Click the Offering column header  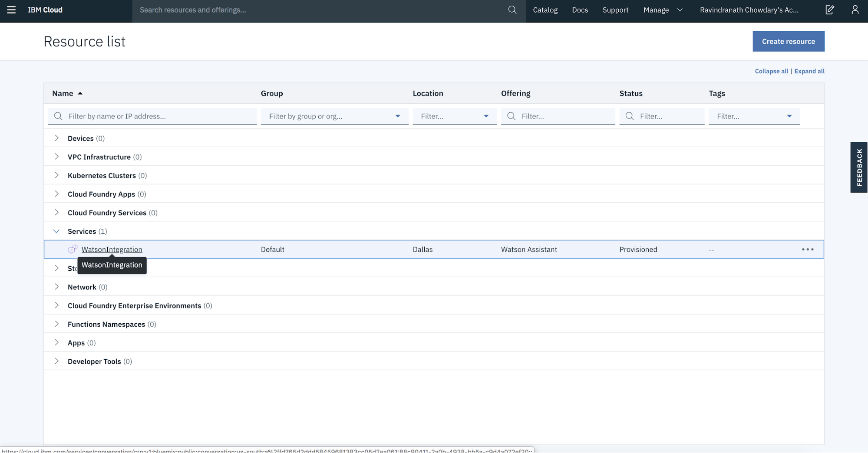click(515, 93)
